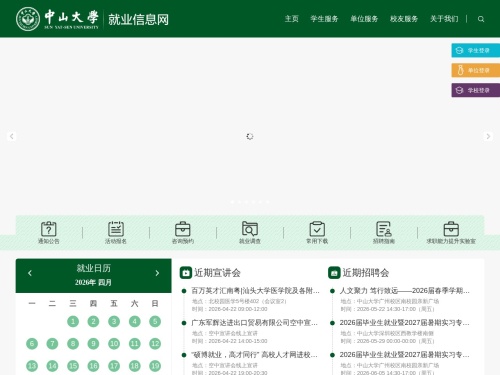Open 近期宣讲会 heading link
Screen dimensions: 500x375
(217, 273)
